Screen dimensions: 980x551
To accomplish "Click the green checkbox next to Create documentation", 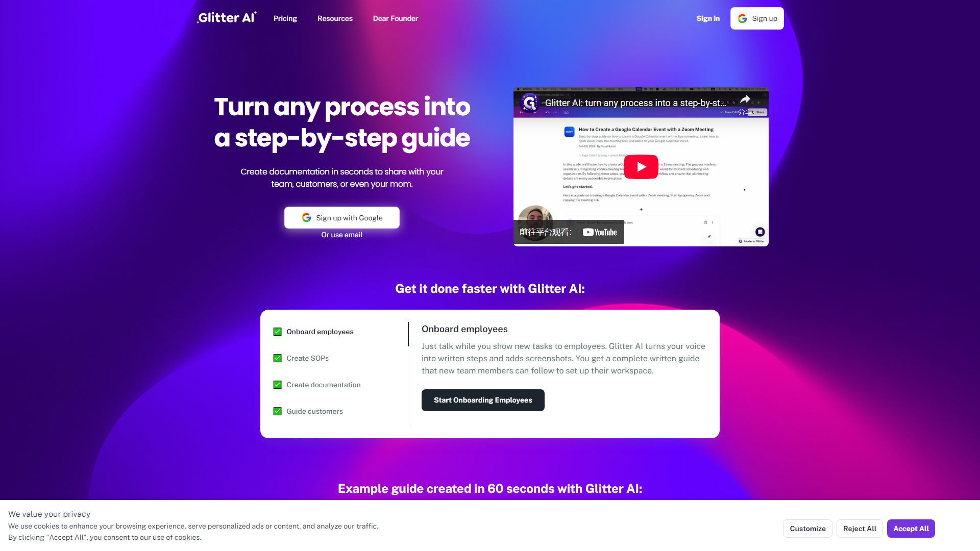I will click(277, 385).
